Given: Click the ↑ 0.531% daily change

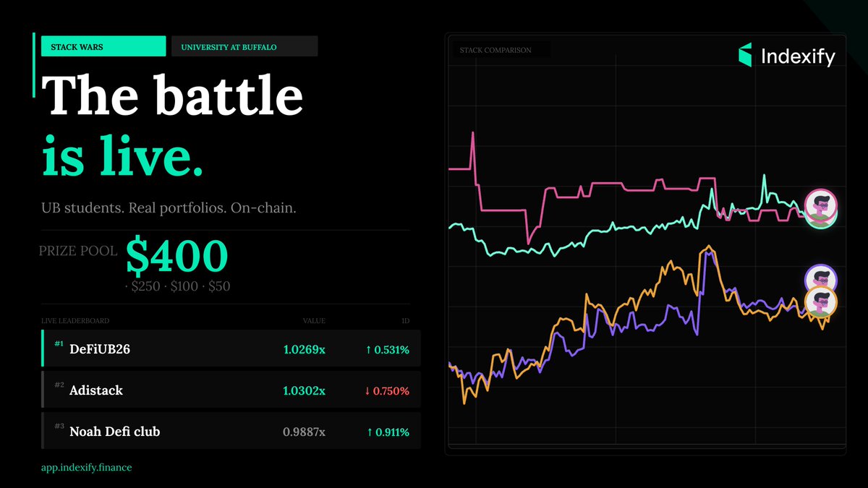Looking at the screenshot, I should (x=387, y=350).
